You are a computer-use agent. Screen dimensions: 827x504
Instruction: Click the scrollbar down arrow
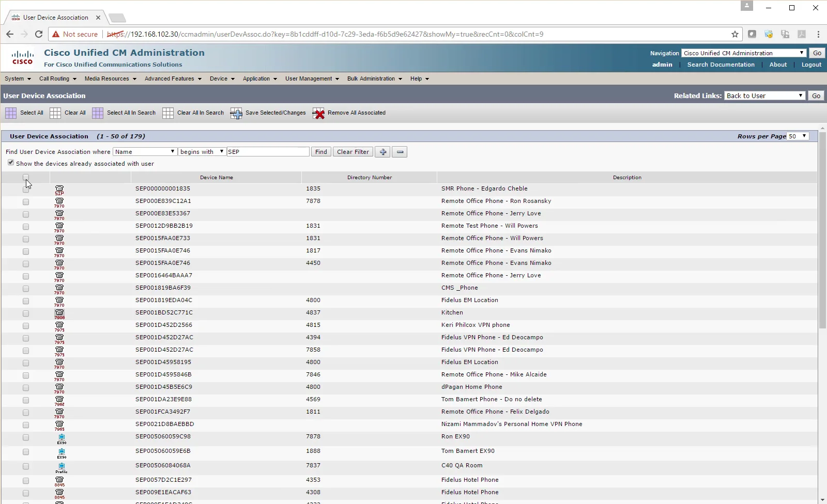point(822,500)
